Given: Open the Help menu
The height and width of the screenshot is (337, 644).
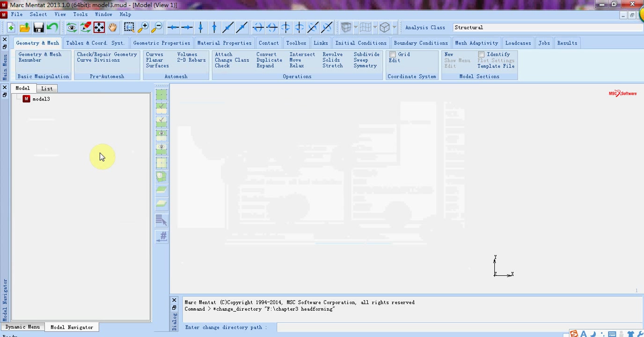Looking at the screenshot, I should coord(125,15).
